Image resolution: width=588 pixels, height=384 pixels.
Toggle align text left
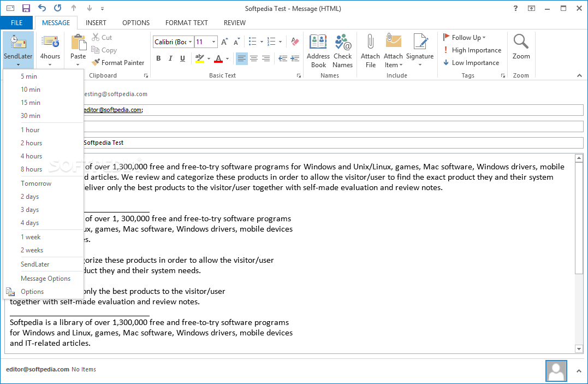pos(242,58)
